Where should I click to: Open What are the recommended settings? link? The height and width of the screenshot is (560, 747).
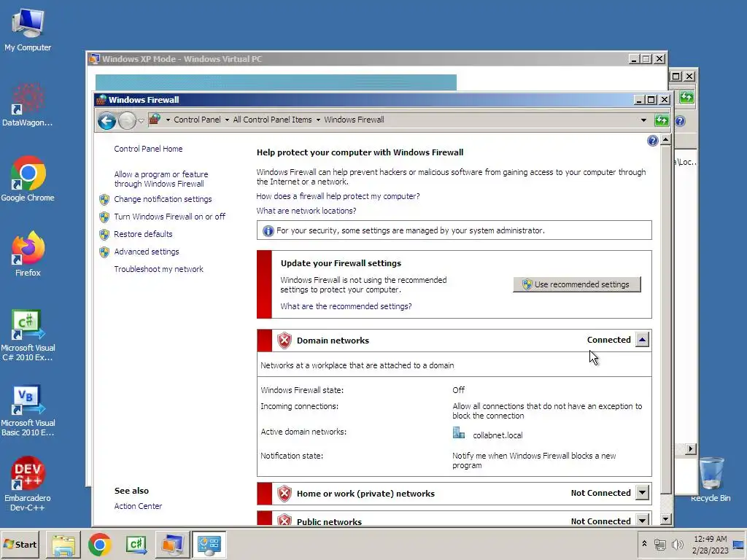(346, 307)
